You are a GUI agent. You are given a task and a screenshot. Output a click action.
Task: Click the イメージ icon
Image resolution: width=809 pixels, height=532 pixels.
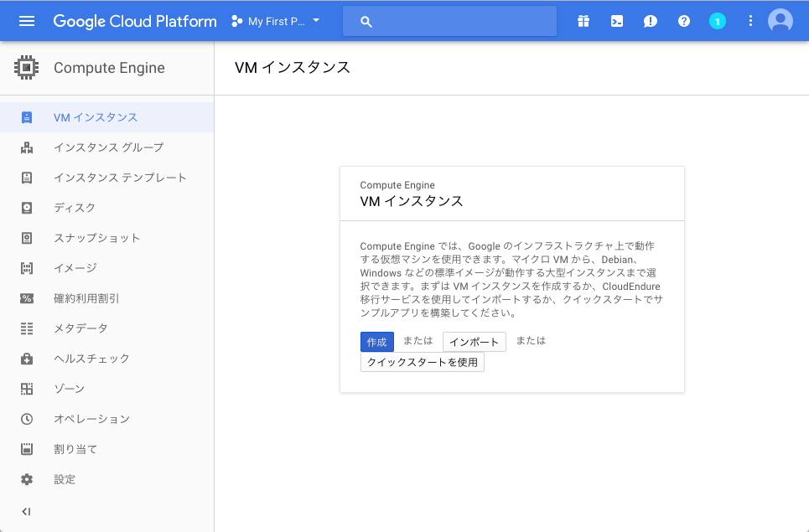coord(26,268)
